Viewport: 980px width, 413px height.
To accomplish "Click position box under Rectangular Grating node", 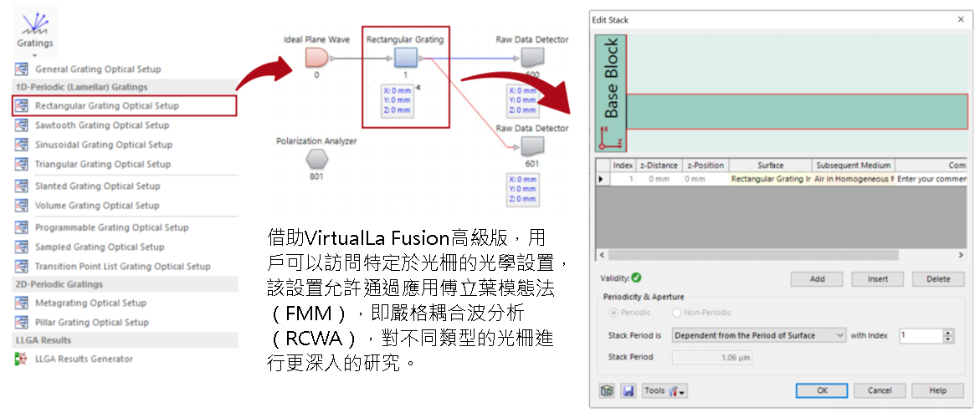I will pyautogui.click(x=396, y=100).
